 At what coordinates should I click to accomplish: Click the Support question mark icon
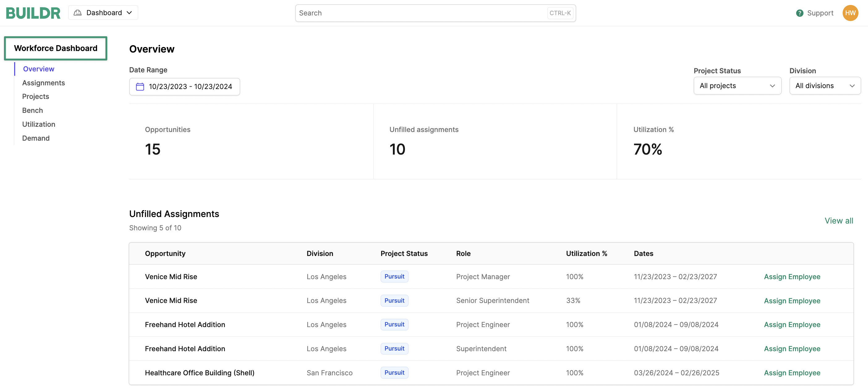799,13
